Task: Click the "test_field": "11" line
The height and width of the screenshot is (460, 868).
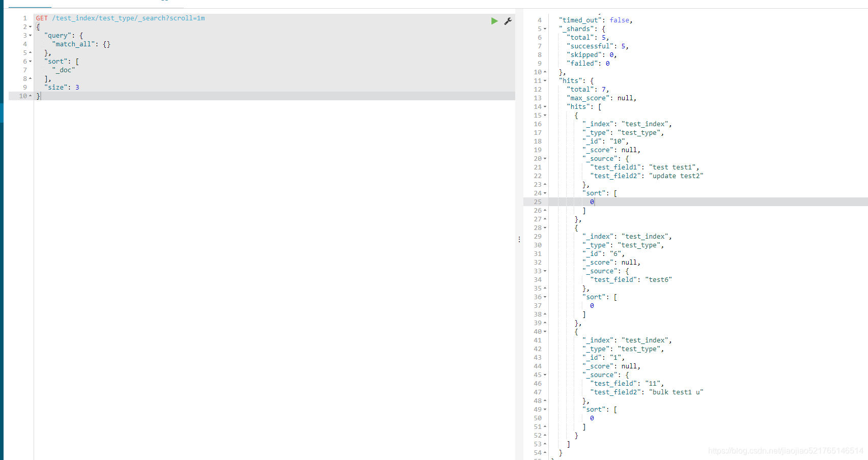Action: click(627, 383)
